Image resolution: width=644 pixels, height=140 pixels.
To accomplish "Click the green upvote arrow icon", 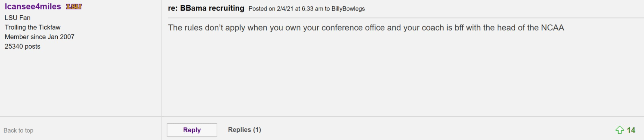I will [619, 130].
